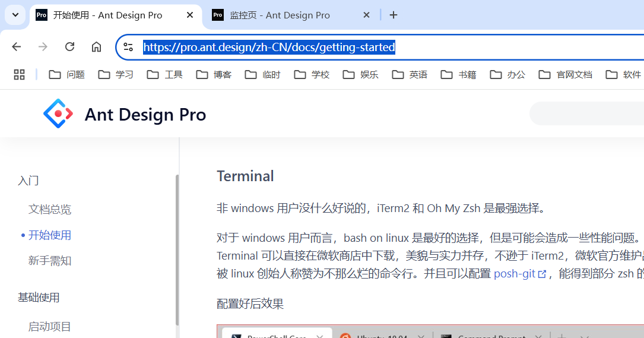Open the 官网文档 bookmarks folder
The height and width of the screenshot is (338, 644).
click(566, 74)
